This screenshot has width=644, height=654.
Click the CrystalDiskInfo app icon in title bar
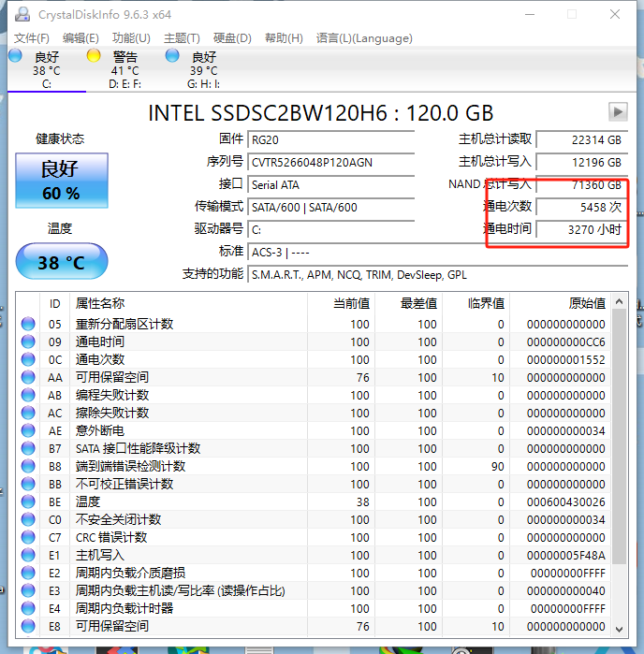tap(22, 15)
